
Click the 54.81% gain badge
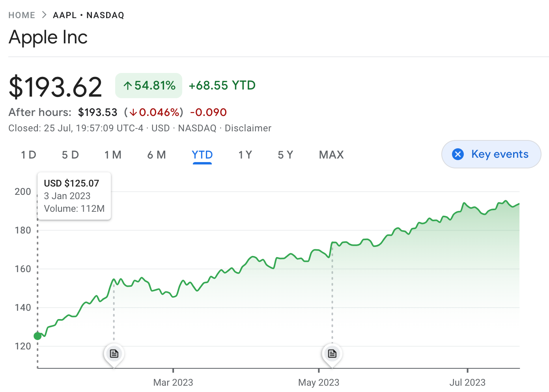149,86
